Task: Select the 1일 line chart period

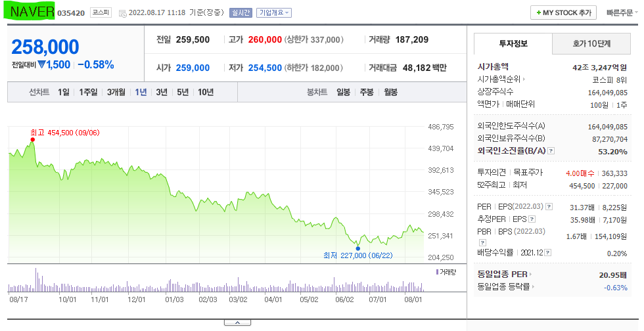Action: (x=63, y=92)
